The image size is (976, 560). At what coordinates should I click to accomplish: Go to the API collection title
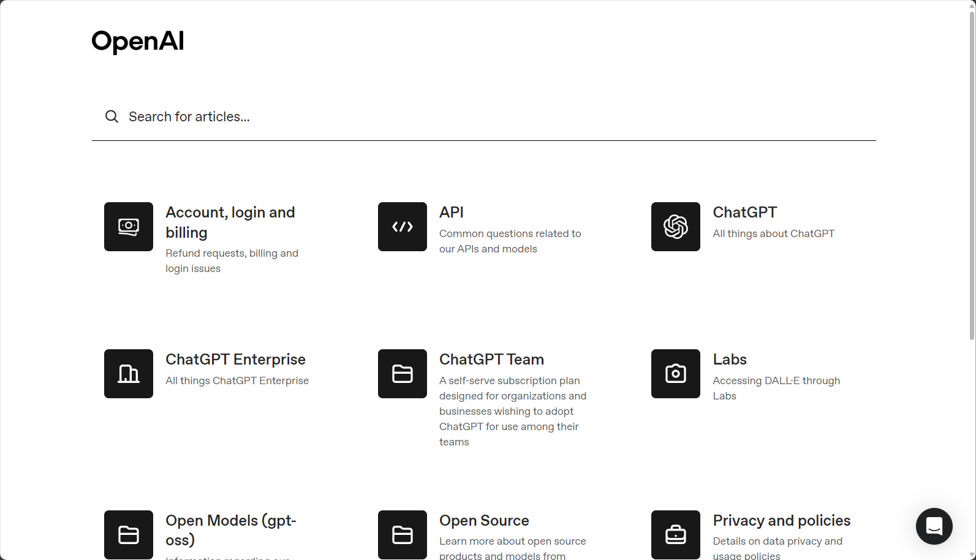(x=452, y=212)
